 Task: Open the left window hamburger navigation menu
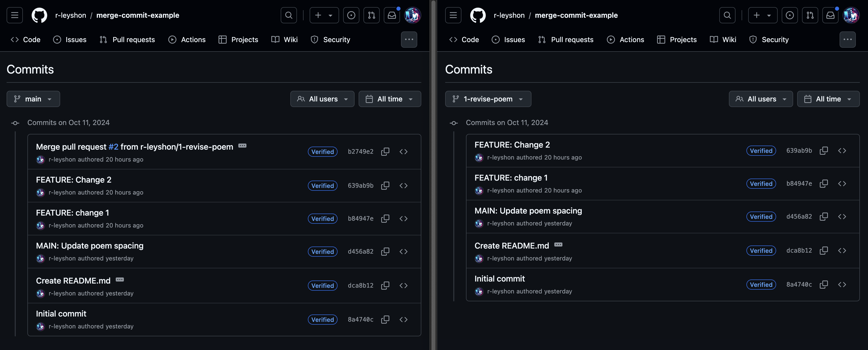coord(14,15)
